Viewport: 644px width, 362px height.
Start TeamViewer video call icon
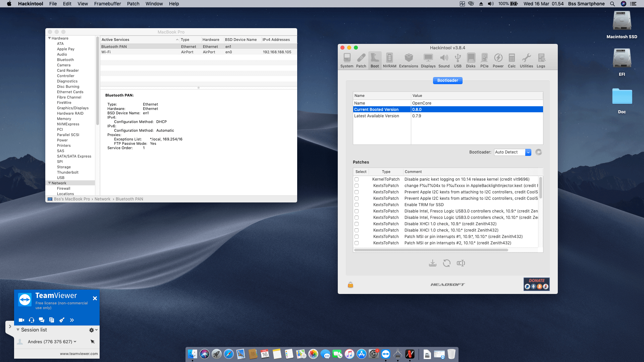pos(21,320)
